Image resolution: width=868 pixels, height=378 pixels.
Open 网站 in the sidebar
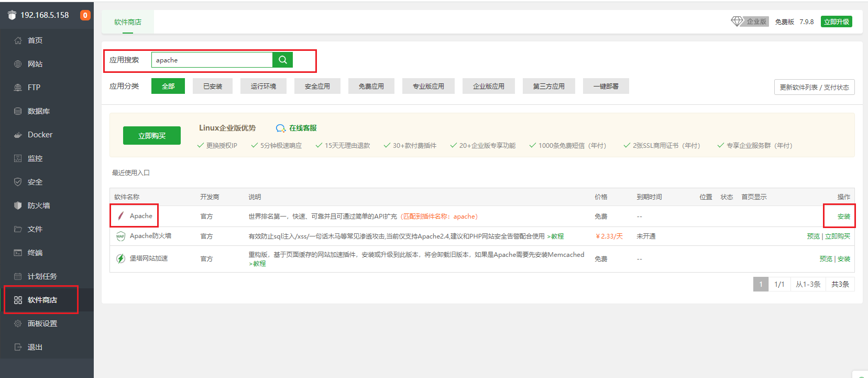pos(35,64)
